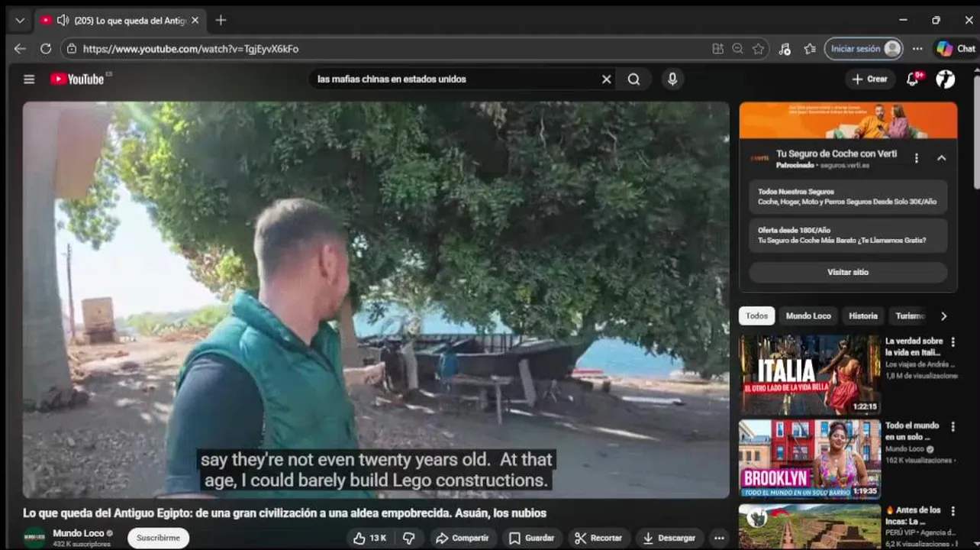Open the Antes de los Incas thumbnail
980x550 pixels.
[x=810, y=527]
